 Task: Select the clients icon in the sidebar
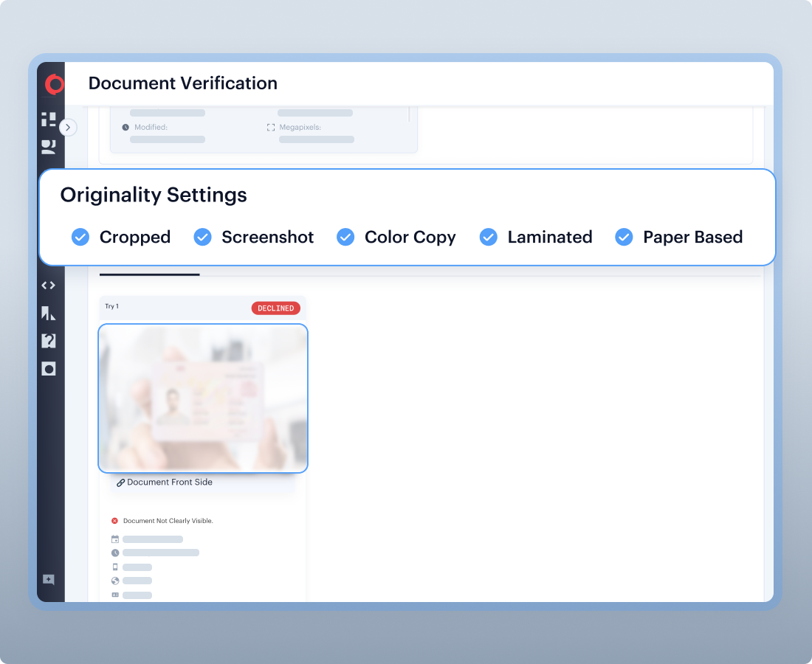tap(49, 146)
